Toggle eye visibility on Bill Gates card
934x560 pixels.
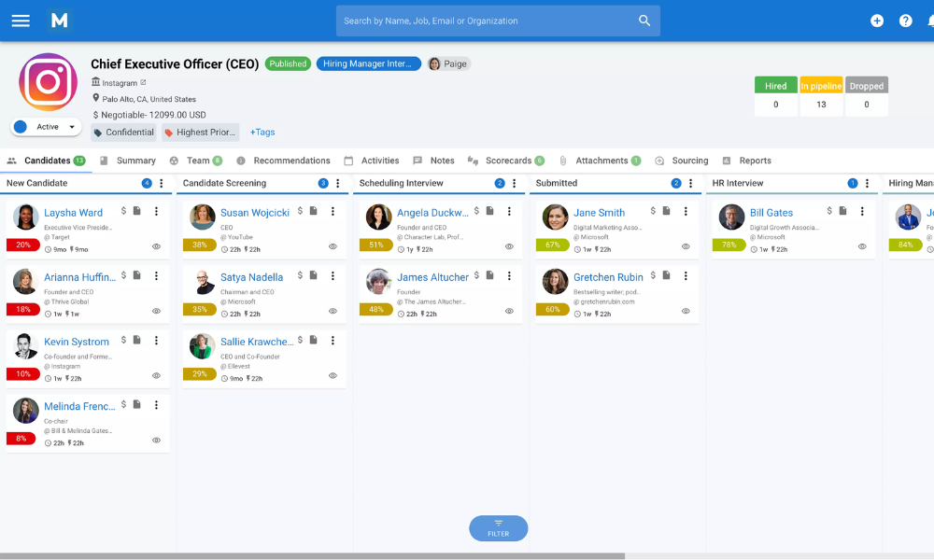coord(862,246)
